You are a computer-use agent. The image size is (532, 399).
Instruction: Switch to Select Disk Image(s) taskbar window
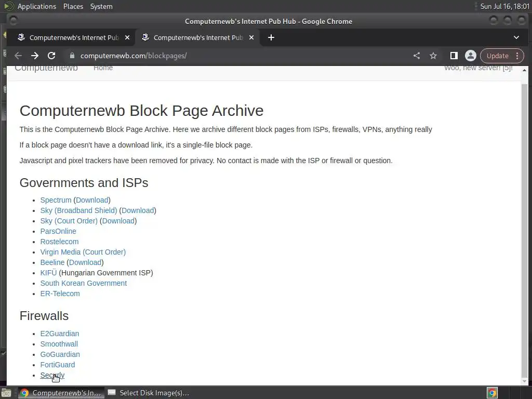148,393
